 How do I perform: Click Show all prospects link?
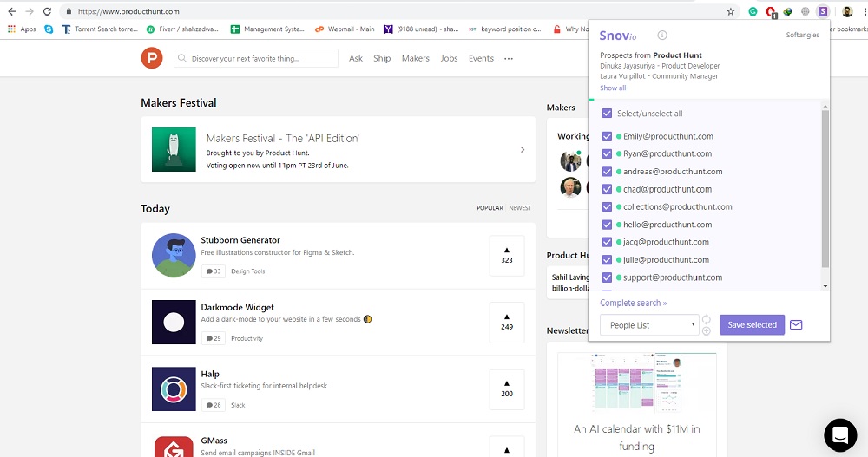point(613,88)
